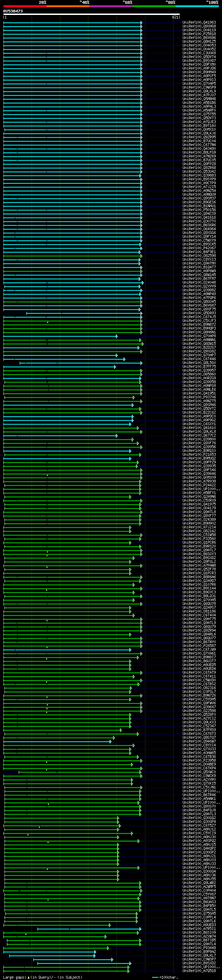Open hit UniRef100_P25818
Viewport: 222px width, 980px height.
pyautogui.click(x=199, y=34)
